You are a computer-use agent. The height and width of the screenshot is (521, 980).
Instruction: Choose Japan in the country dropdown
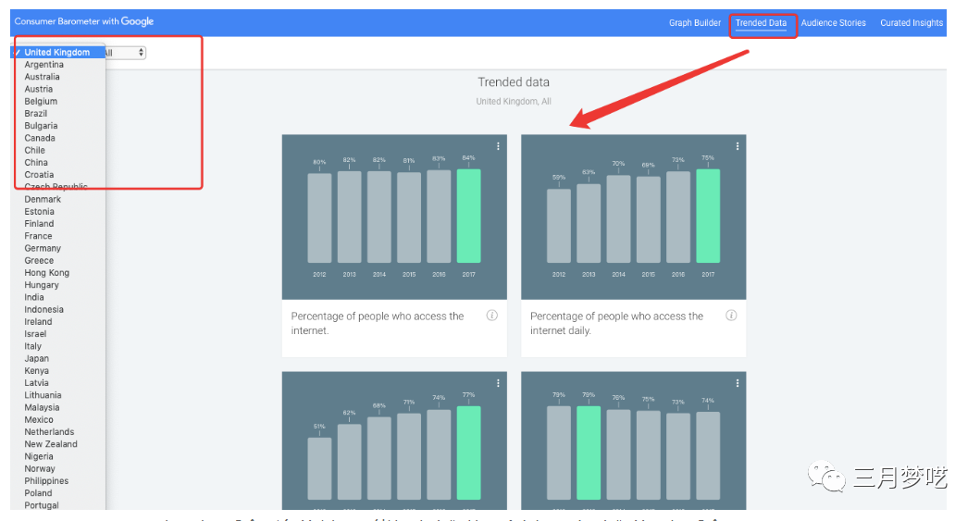point(37,358)
